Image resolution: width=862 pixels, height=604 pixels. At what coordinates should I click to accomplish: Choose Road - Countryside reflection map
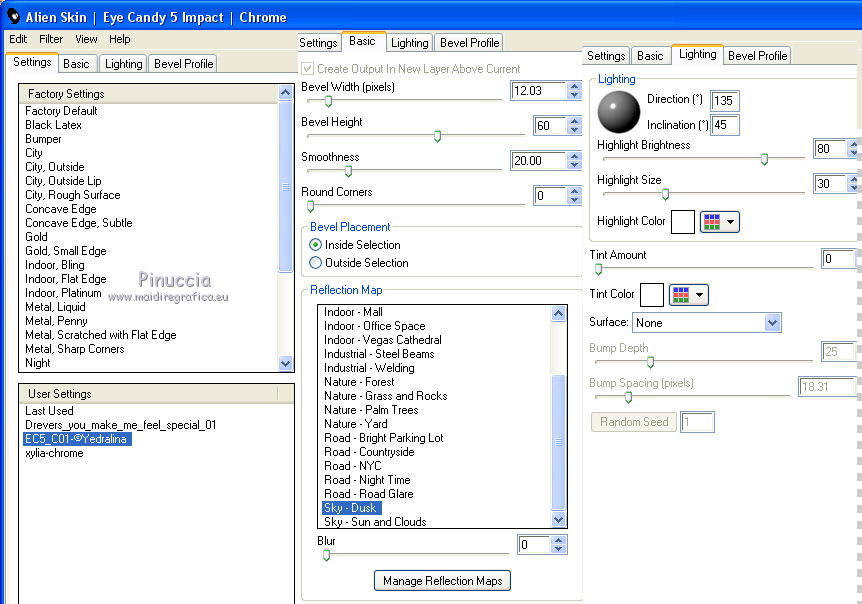(x=369, y=452)
